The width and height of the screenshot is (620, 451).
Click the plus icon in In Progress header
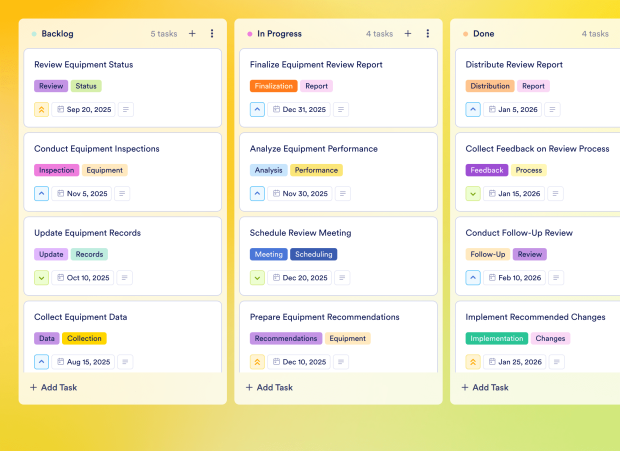408,33
